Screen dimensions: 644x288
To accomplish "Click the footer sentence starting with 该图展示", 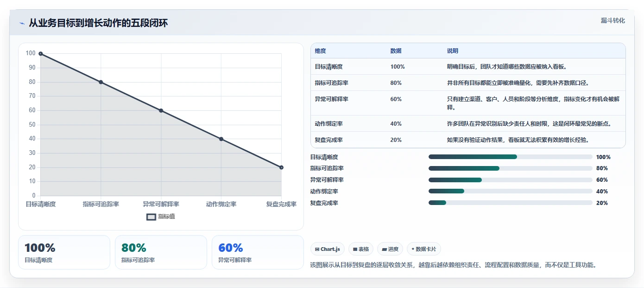I will click(454, 265).
